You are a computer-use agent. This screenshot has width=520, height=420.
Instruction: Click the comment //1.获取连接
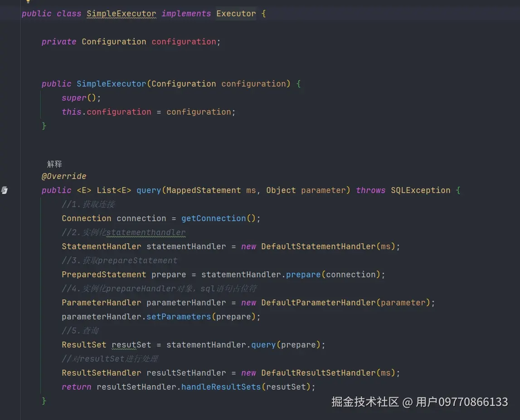pyautogui.click(x=88, y=204)
